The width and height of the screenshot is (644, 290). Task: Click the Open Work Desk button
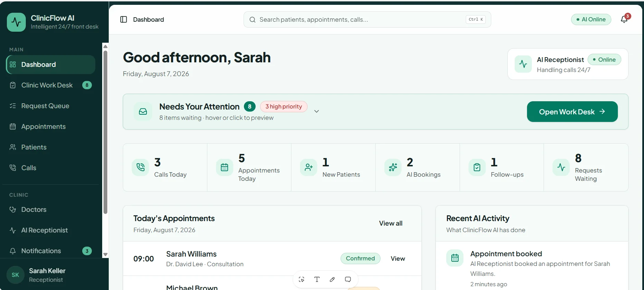tap(572, 112)
